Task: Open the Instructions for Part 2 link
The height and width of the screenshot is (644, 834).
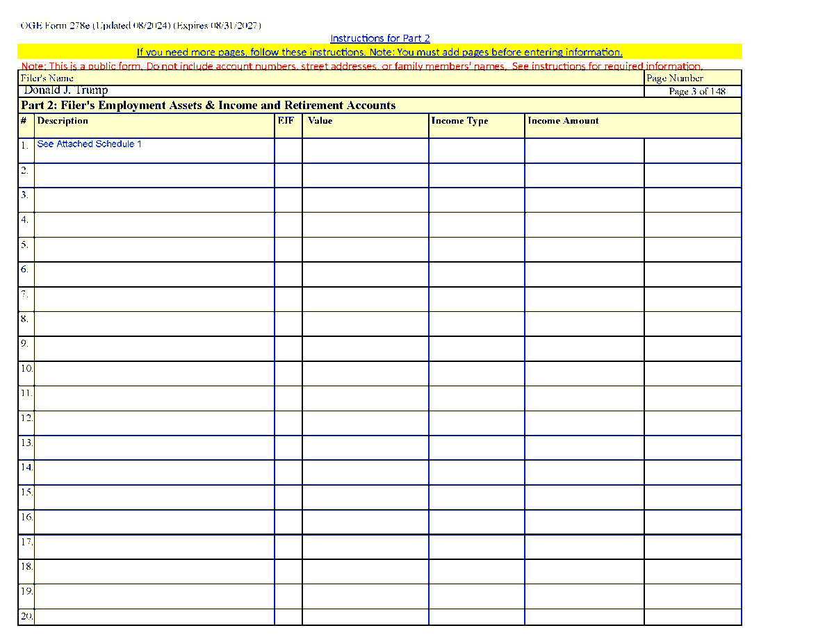Action: 379,38
